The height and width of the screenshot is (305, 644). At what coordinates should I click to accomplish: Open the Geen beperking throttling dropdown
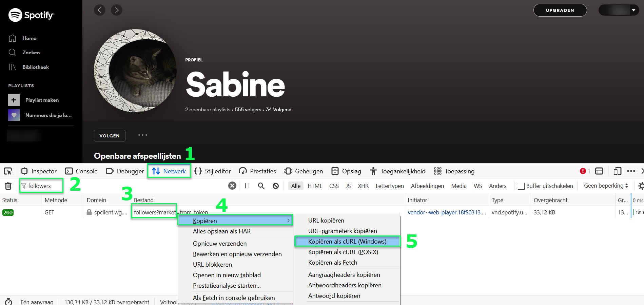click(x=606, y=186)
